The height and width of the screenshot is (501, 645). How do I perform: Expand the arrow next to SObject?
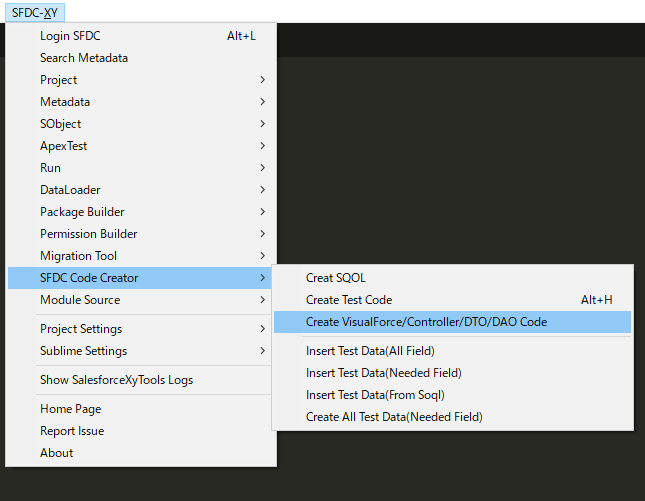[262, 124]
